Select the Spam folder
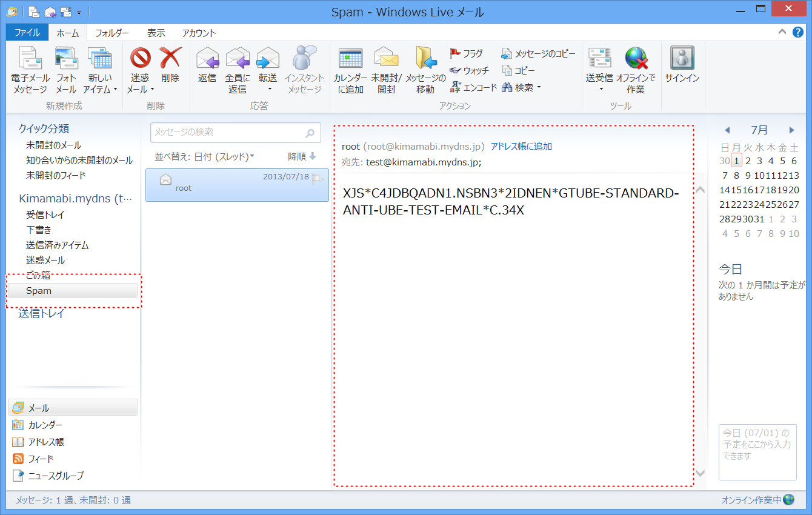812x515 pixels. click(x=73, y=291)
